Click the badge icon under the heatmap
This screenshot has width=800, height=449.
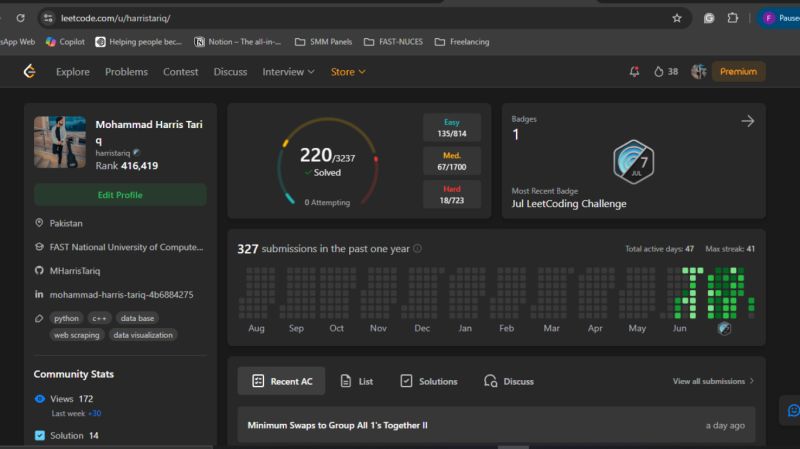(x=724, y=329)
